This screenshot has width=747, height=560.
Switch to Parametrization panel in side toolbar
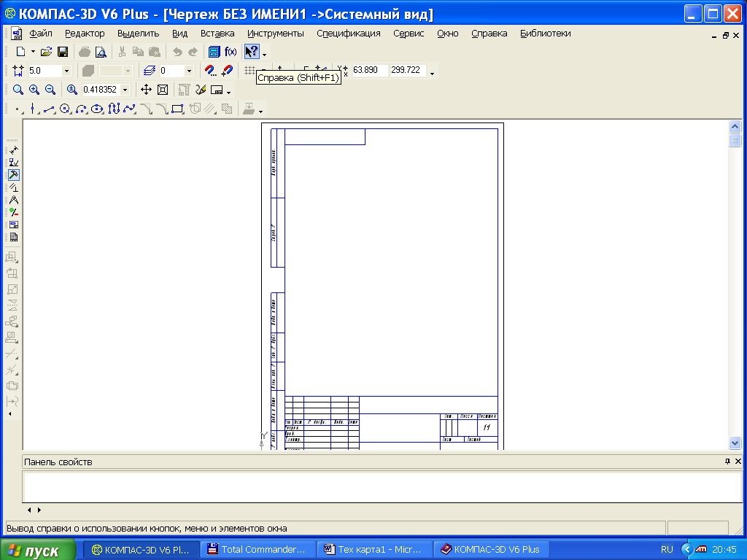[x=13, y=187]
